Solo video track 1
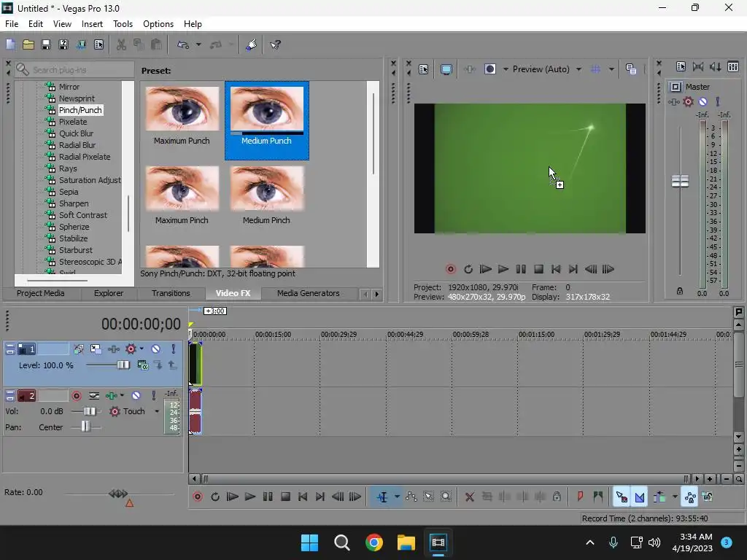Image resolution: width=747 pixels, height=560 pixels. coord(174,349)
